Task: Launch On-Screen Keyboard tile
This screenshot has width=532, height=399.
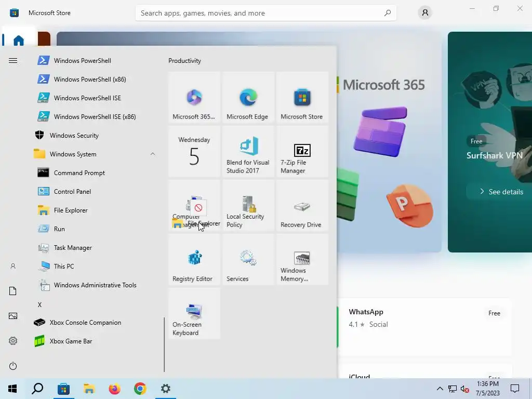Action: [x=194, y=313]
